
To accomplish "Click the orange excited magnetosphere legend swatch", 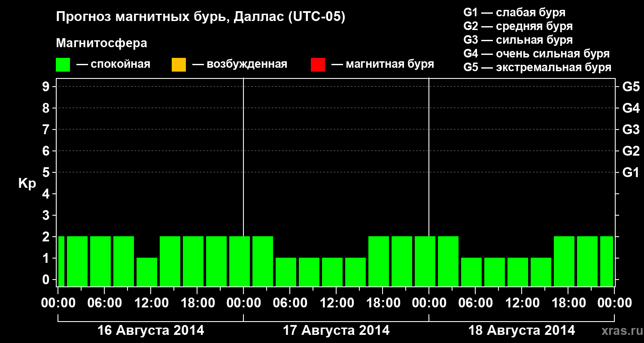I will [179, 65].
